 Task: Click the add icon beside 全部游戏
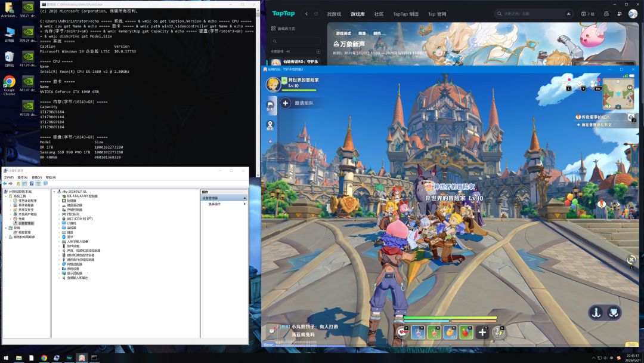coord(318,51)
